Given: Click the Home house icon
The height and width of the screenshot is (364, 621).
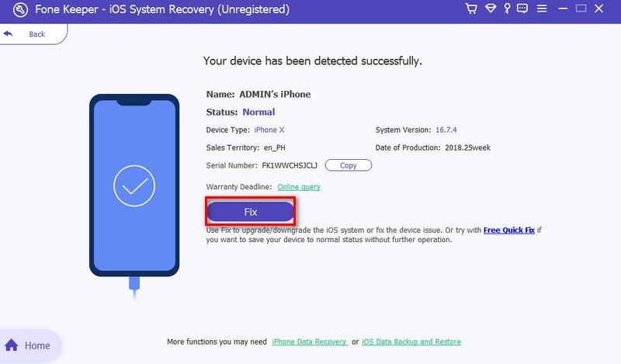Looking at the screenshot, I should coord(12,345).
